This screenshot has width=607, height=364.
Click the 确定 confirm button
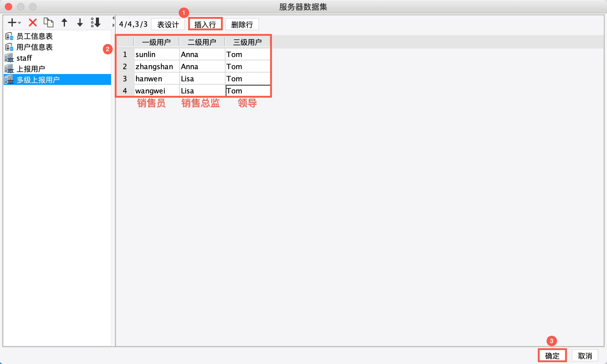click(552, 356)
